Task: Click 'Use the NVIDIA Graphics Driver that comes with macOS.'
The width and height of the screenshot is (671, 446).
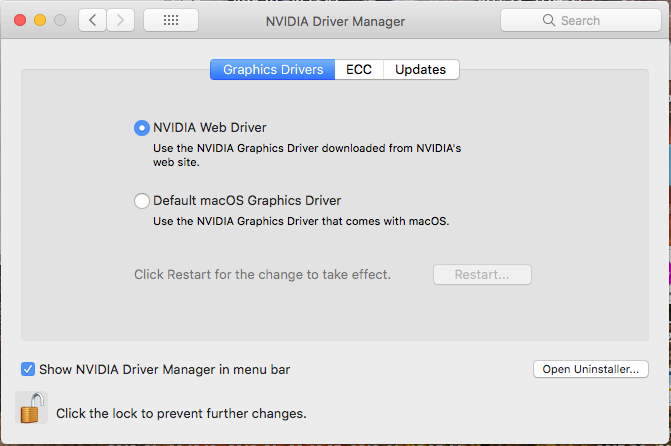Action: tap(301, 221)
